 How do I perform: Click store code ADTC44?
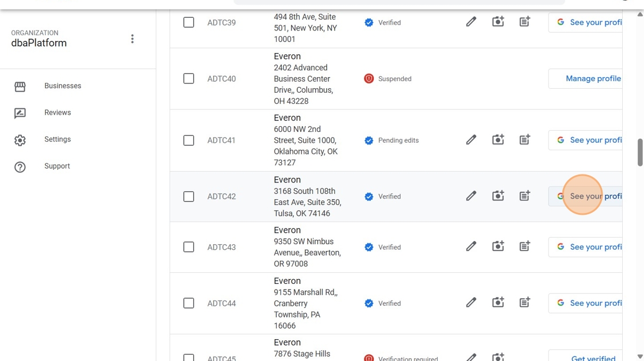pos(221,303)
